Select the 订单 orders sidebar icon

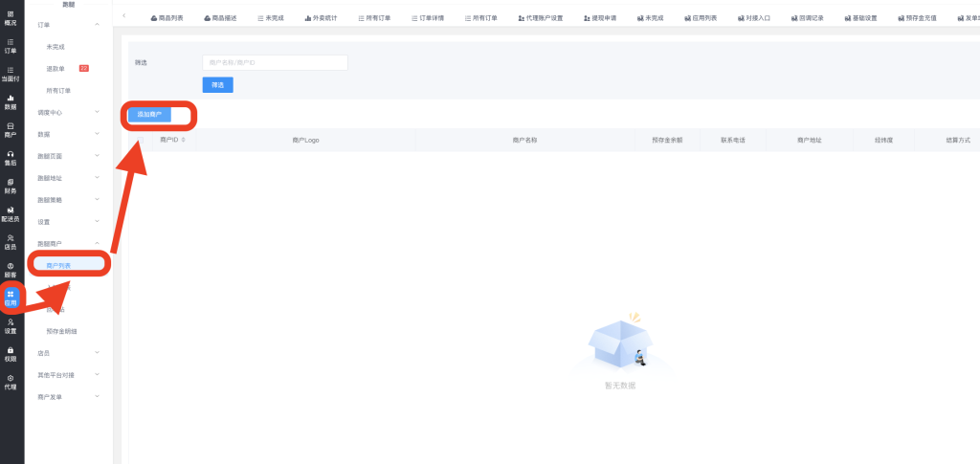pos(11,46)
